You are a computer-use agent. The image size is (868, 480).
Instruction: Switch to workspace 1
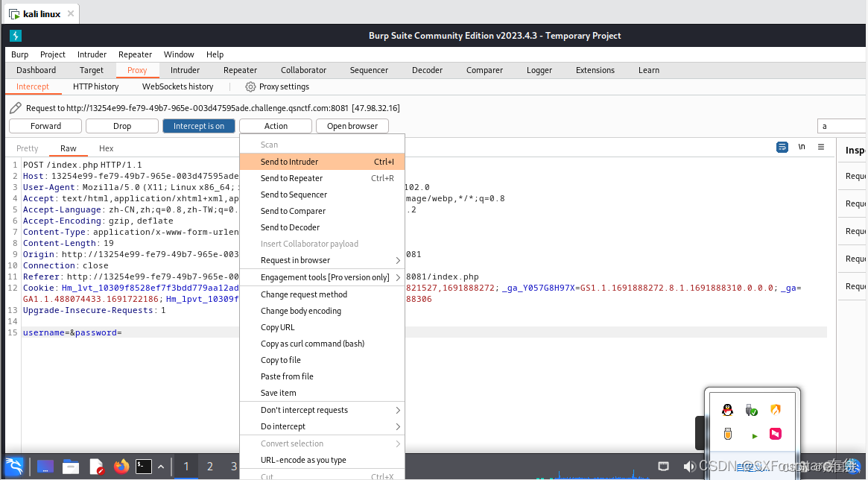[x=186, y=466]
